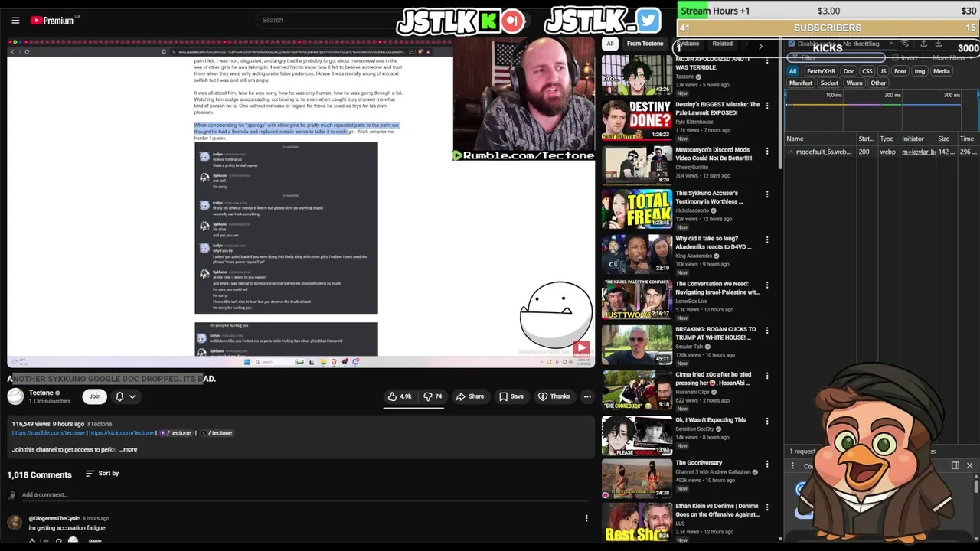Open the m=kevlar_b initiator link

click(x=918, y=152)
